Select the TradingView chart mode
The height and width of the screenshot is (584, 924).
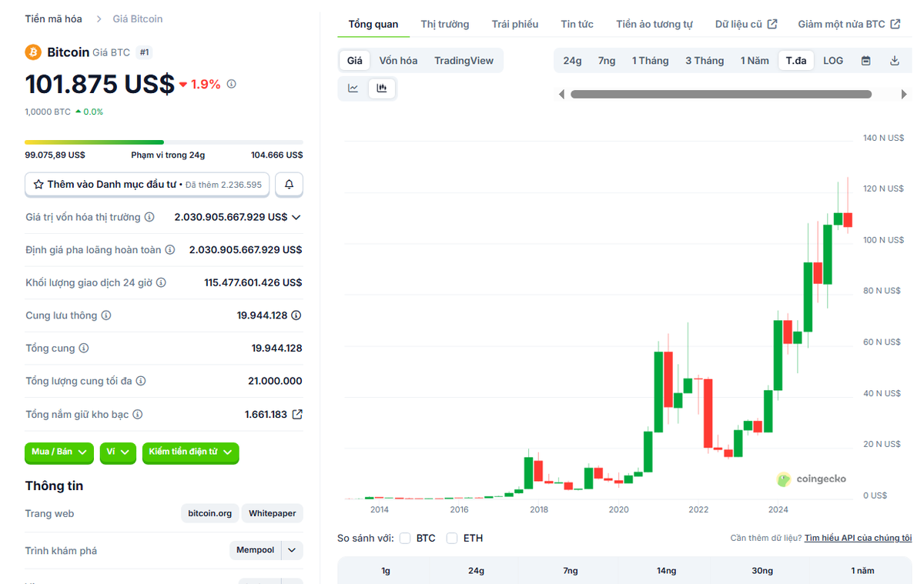(x=464, y=61)
